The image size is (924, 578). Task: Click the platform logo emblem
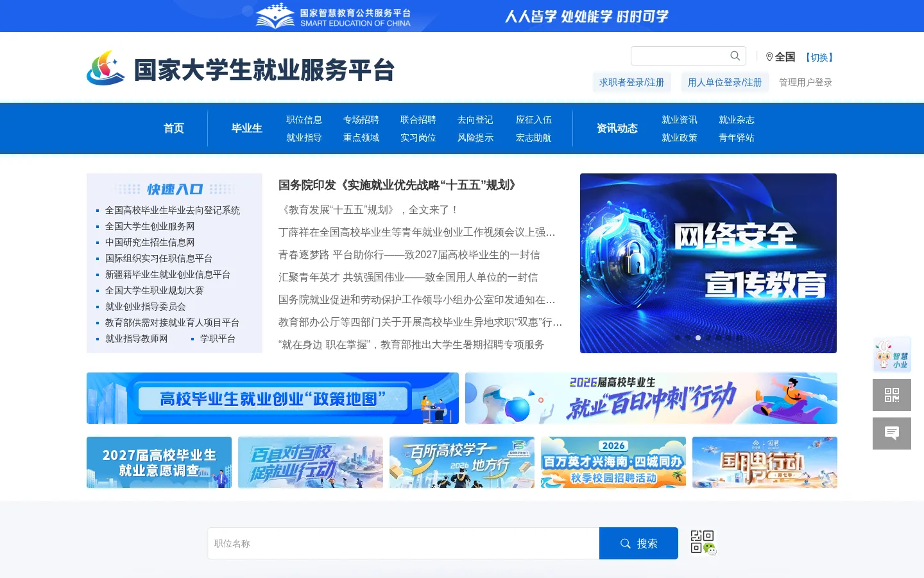coord(106,67)
